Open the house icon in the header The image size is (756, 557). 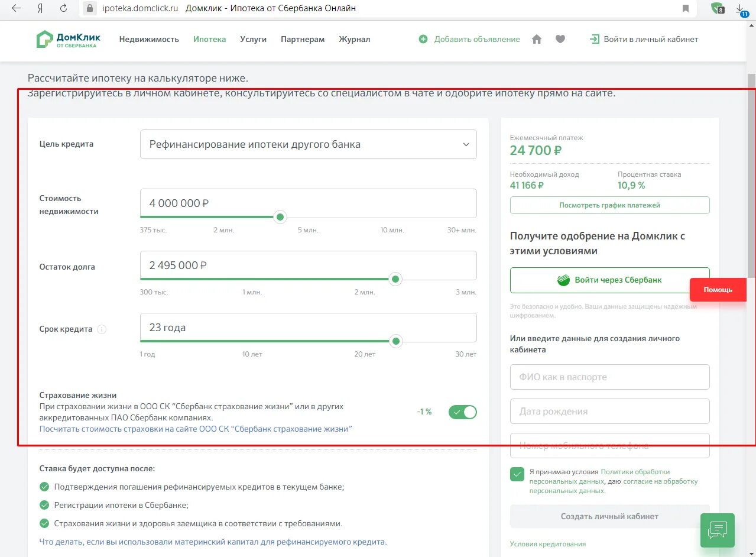[x=537, y=39]
